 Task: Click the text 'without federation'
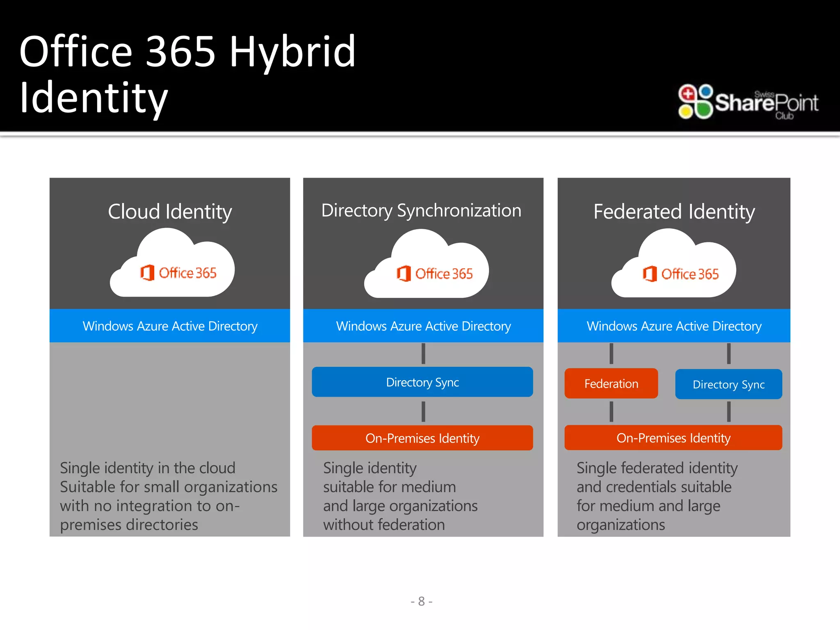tap(384, 525)
